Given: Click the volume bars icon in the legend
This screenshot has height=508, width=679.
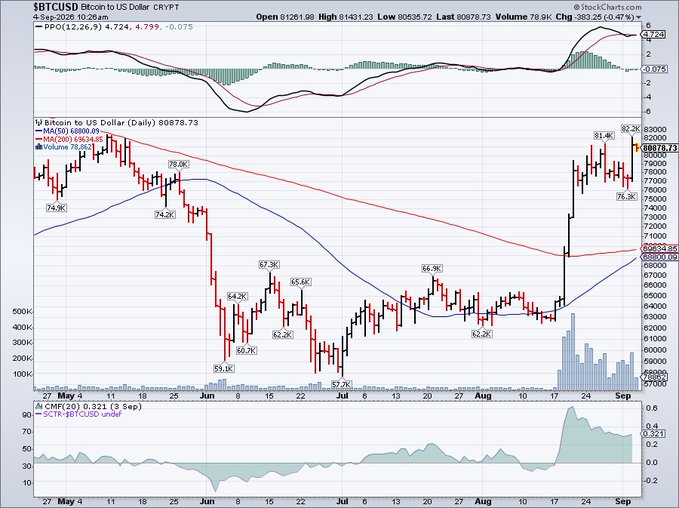Looking at the screenshot, I should point(39,147).
